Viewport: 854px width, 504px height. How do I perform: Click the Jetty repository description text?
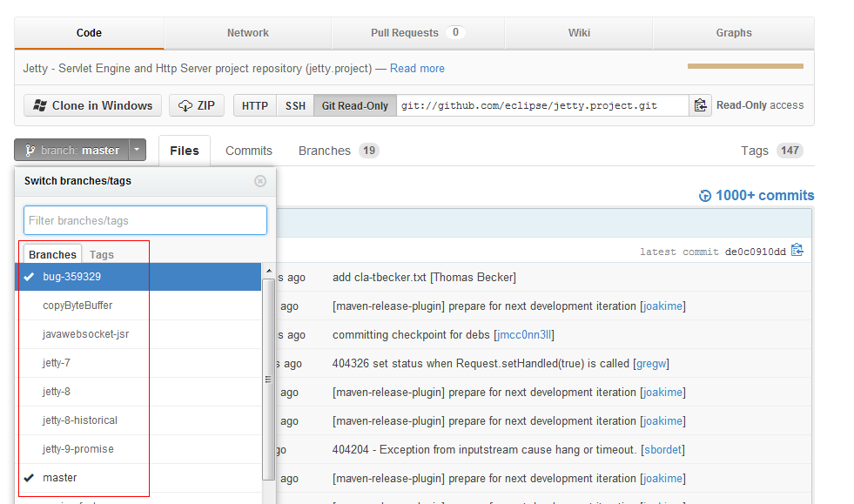[197, 68]
